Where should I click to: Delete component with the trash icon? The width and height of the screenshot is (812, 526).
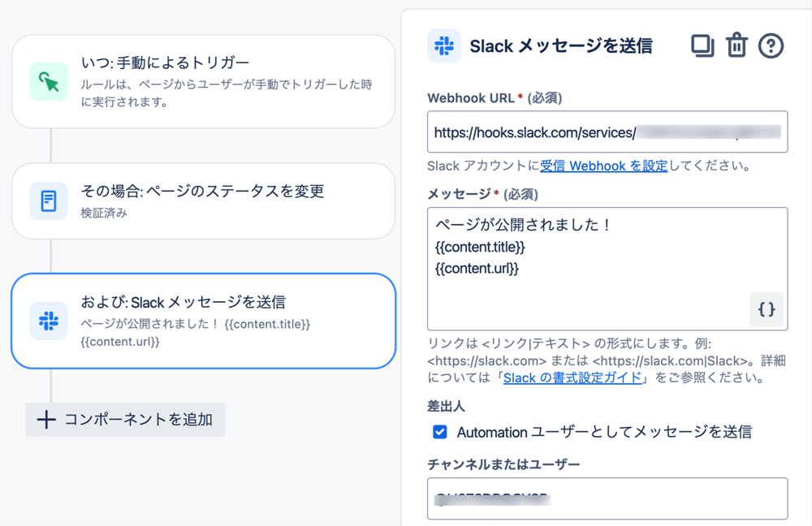[x=737, y=45]
